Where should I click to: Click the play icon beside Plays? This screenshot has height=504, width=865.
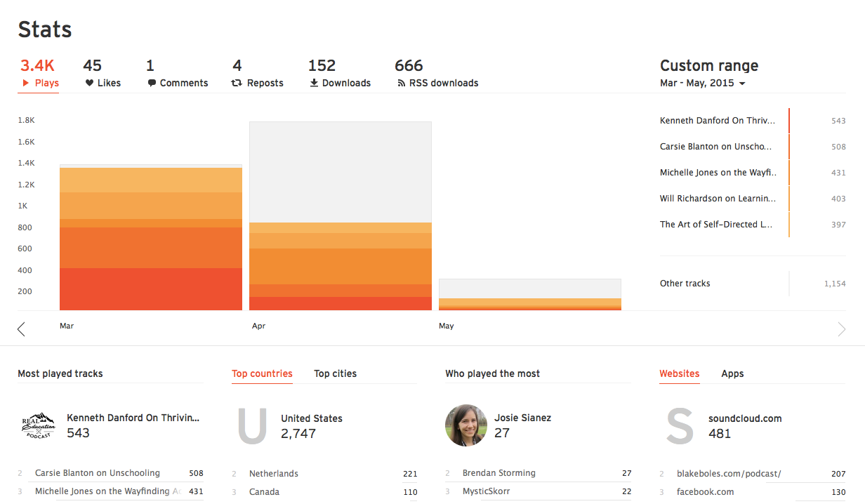point(26,83)
